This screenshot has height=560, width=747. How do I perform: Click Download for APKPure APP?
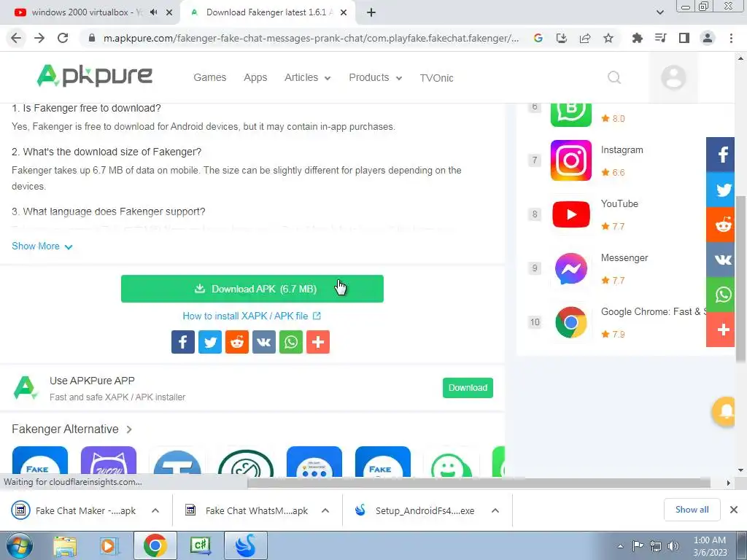[468, 388]
